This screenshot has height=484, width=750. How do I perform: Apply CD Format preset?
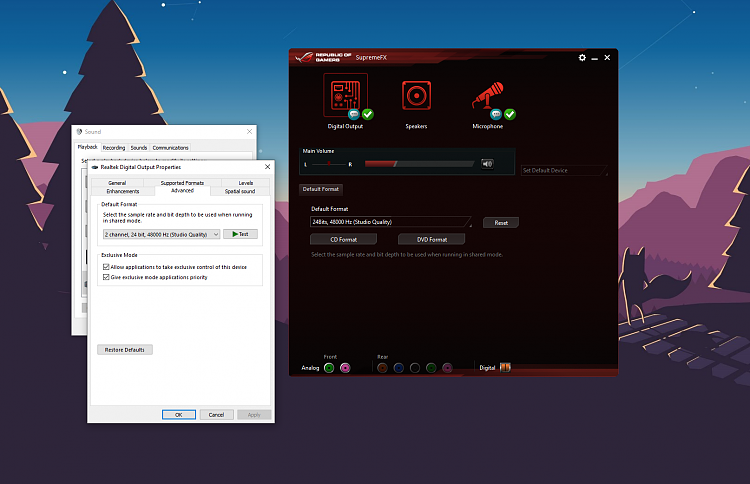click(x=343, y=239)
